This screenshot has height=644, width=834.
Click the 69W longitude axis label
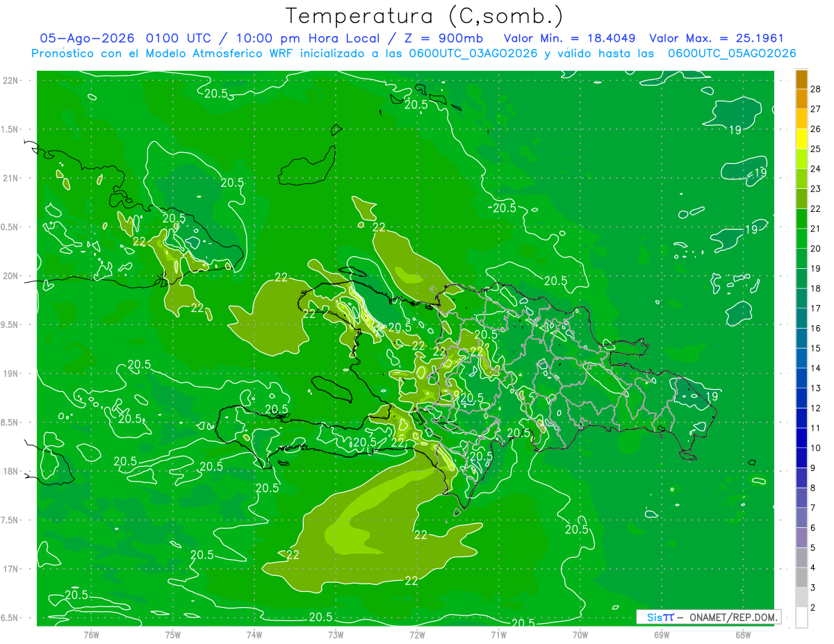pos(662,634)
